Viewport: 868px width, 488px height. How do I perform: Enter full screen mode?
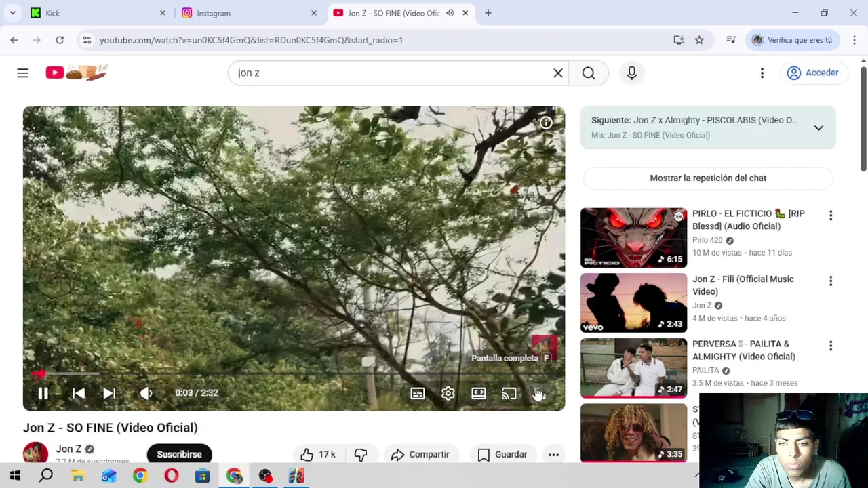tap(540, 393)
